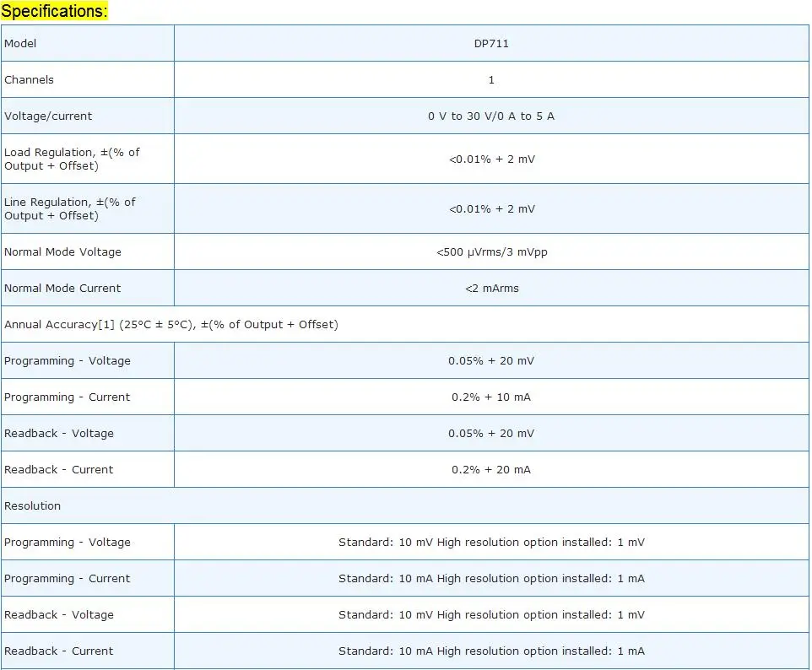This screenshot has width=812, height=670.
Task: Click Programming Current resolution Standard: 10 mA value
Action: (491, 579)
